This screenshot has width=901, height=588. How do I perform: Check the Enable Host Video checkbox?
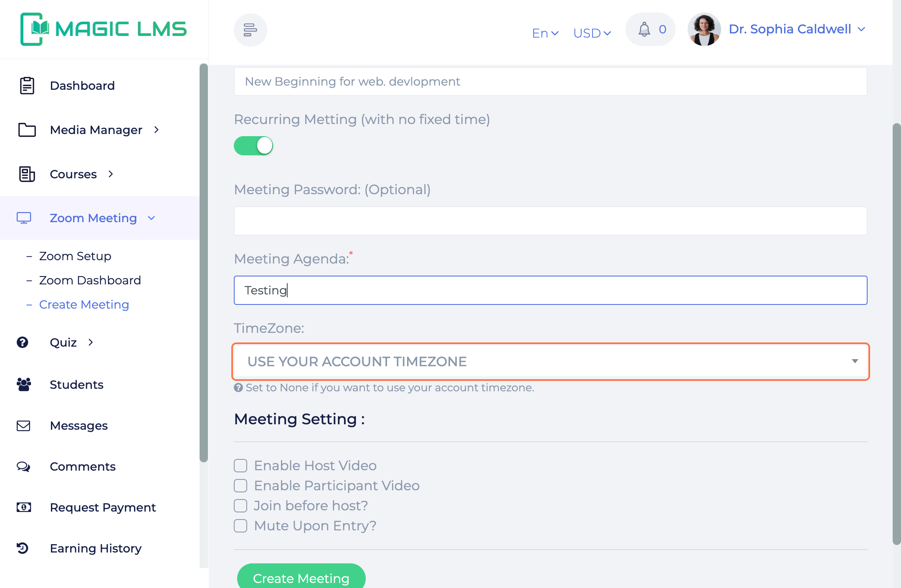(240, 466)
